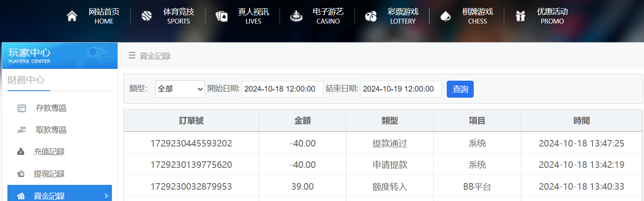Go to 充值記錄 in the sidebar
The image size is (644, 201).
pyautogui.click(x=49, y=152)
